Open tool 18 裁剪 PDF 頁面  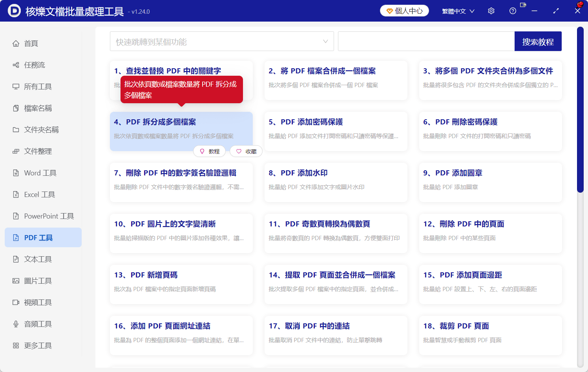tap(491, 336)
